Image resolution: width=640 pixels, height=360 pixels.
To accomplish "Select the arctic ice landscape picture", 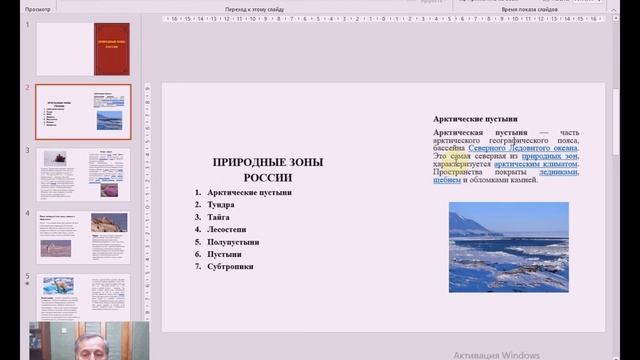I will (509, 247).
